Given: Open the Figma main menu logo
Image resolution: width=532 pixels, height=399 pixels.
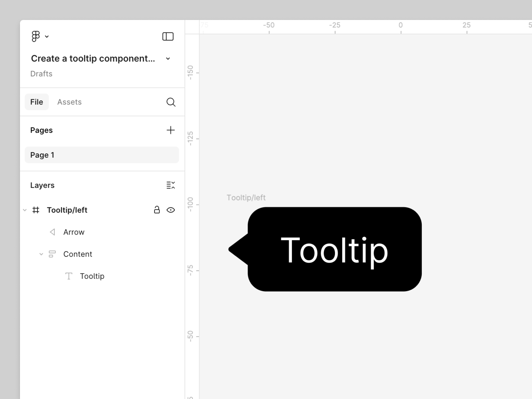Looking at the screenshot, I should (36, 36).
